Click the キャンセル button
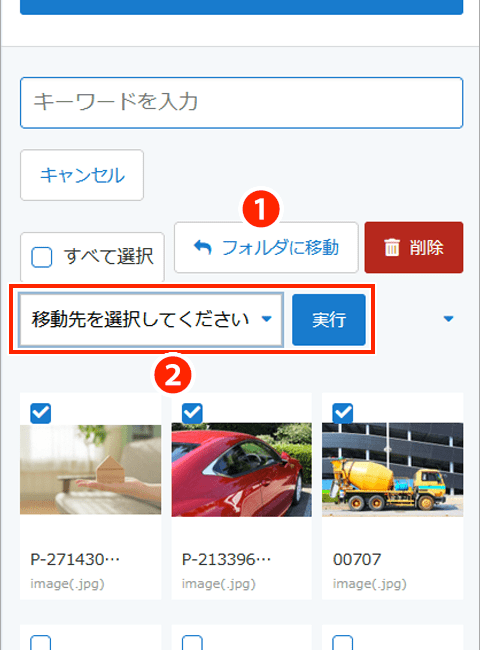The height and width of the screenshot is (650, 480). coord(82,175)
